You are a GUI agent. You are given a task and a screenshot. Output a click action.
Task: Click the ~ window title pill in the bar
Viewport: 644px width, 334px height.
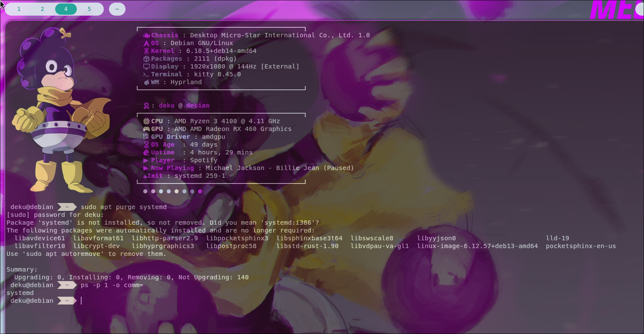click(x=117, y=9)
